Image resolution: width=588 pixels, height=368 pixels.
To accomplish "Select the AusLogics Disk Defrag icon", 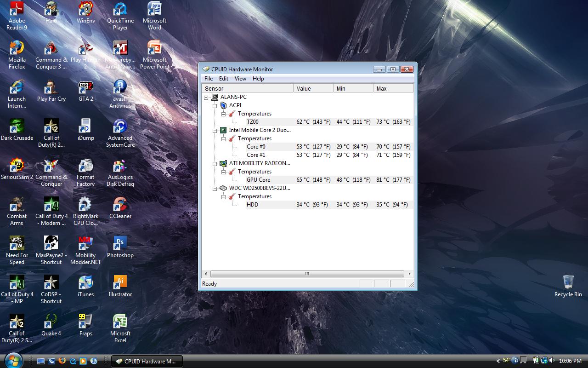I will pos(120,172).
